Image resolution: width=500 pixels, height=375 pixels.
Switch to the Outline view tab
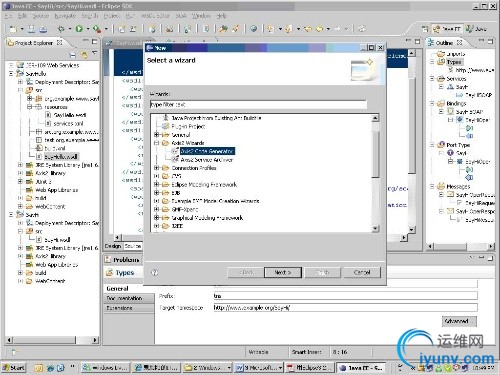click(445, 43)
